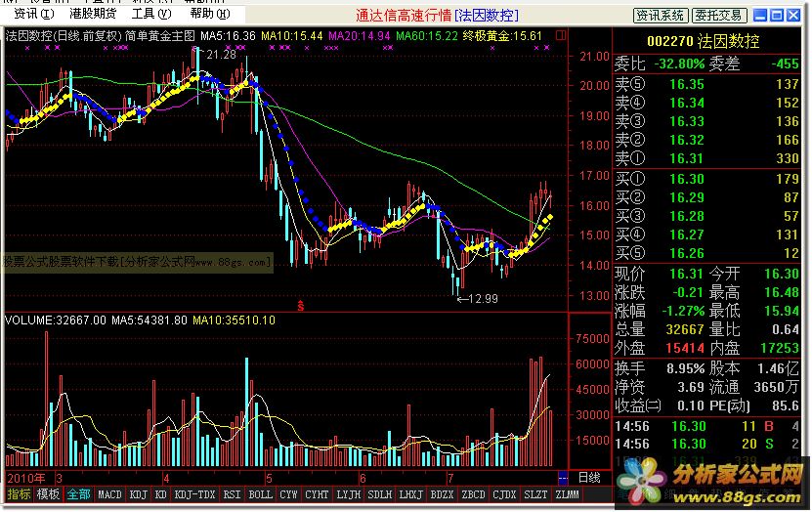Open the 港股期货 menu

click(93, 14)
